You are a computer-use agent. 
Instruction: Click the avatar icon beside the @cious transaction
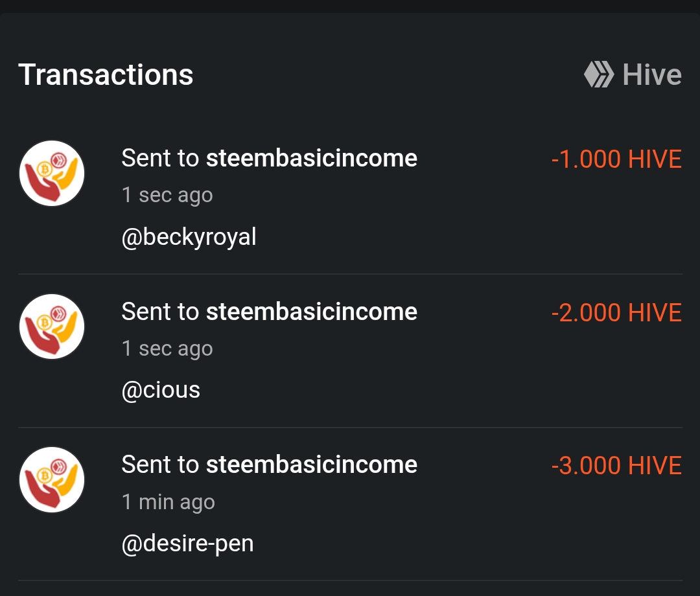pyautogui.click(x=52, y=327)
